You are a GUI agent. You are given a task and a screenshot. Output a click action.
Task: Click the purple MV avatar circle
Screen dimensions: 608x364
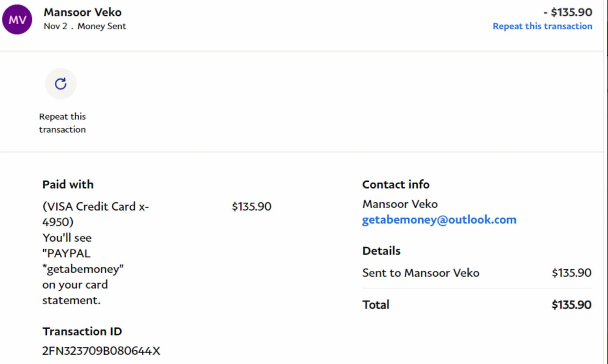click(17, 19)
